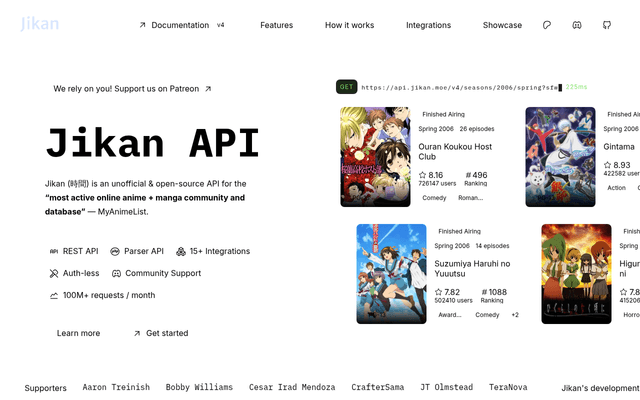Click the star icon beside 8.16 score
The width and height of the screenshot is (640, 400).
click(422, 175)
